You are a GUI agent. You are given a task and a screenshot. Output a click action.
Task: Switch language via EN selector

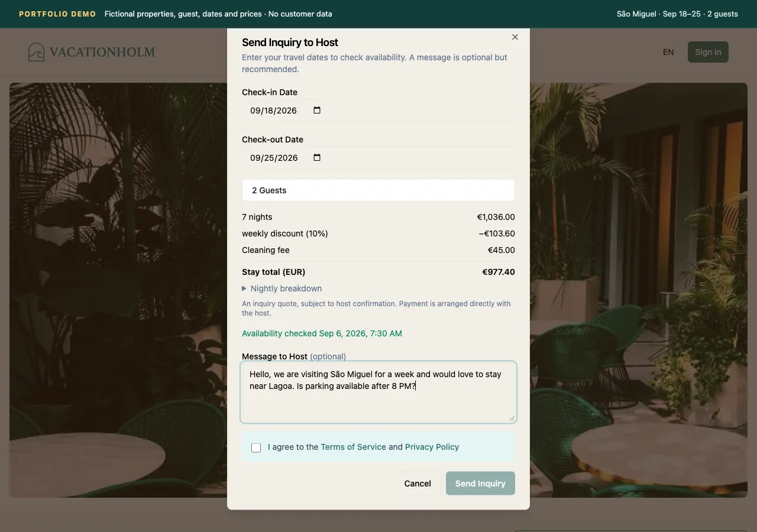coord(668,52)
